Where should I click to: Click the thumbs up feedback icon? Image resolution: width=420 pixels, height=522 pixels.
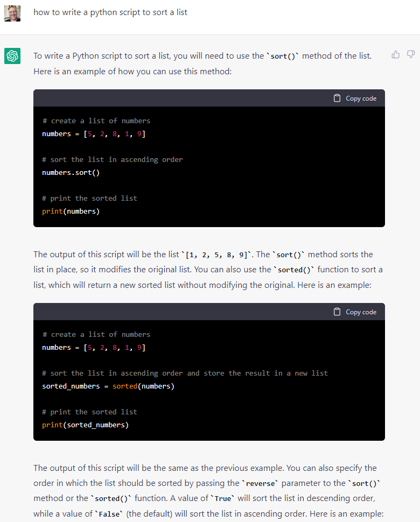click(395, 54)
